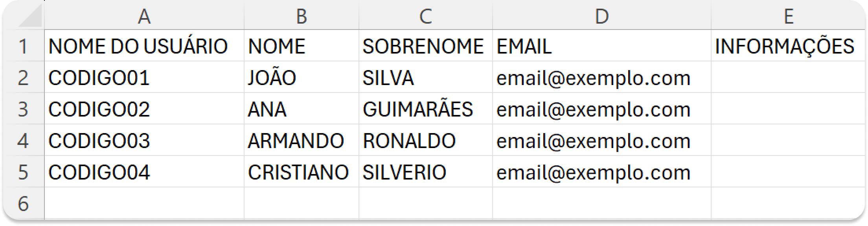868x226 pixels.
Task: Select column E header
Action: point(788,17)
